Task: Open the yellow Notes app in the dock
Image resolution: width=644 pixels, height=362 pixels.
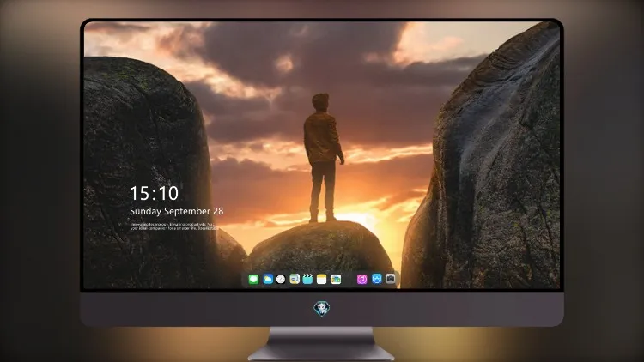Action: (x=322, y=279)
